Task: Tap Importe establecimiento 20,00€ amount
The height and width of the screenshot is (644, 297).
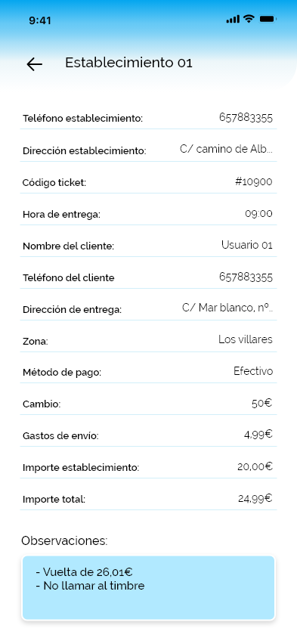Action: pos(255,466)
